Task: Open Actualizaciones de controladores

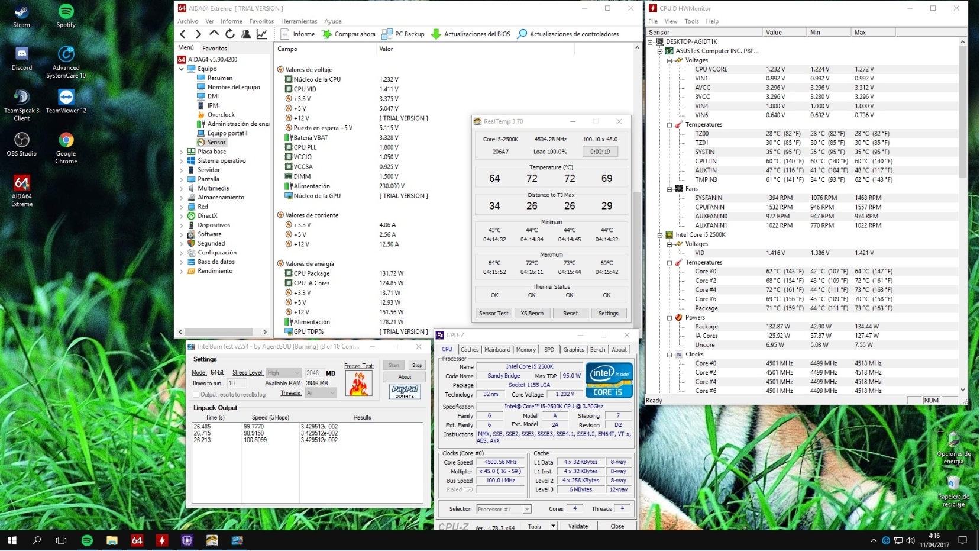Action: (568, 34)
